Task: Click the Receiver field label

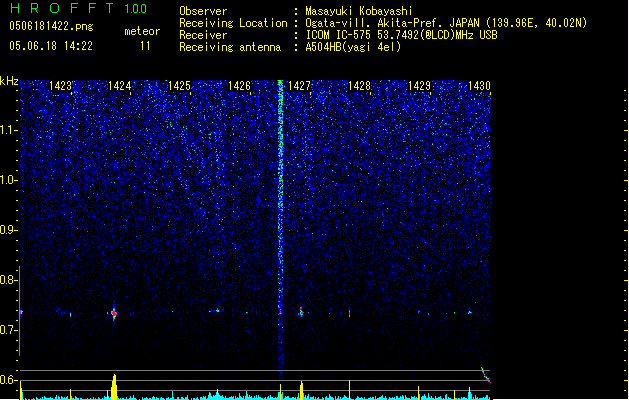Action: 203,35
